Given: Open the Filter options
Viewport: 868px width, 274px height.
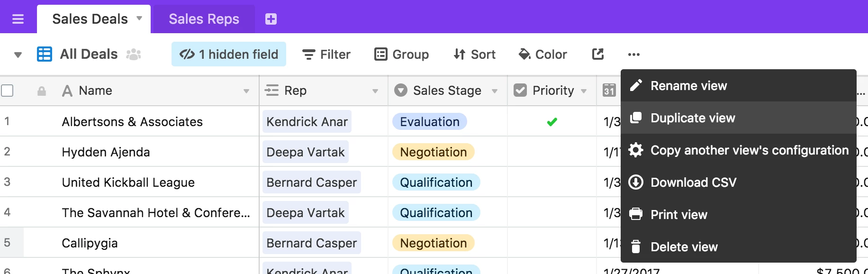Looking at the screenshot, I should coord(326,55).
